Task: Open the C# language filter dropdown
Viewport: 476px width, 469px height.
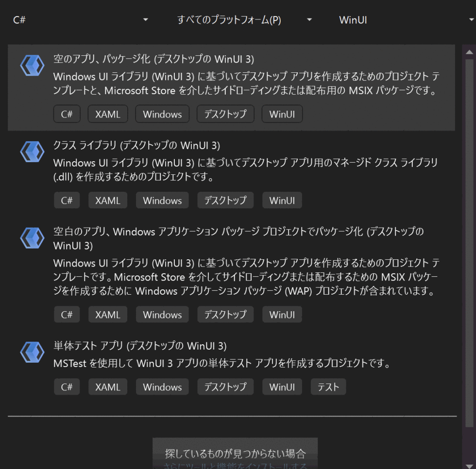Action: click(x=78, y=20)
